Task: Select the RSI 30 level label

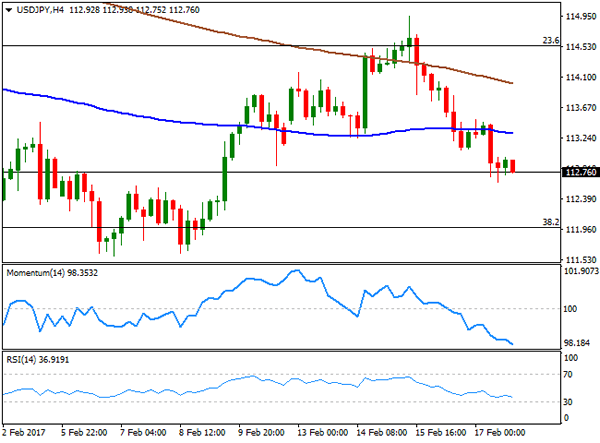Action: pyautogui.click(x=568, y=402)
